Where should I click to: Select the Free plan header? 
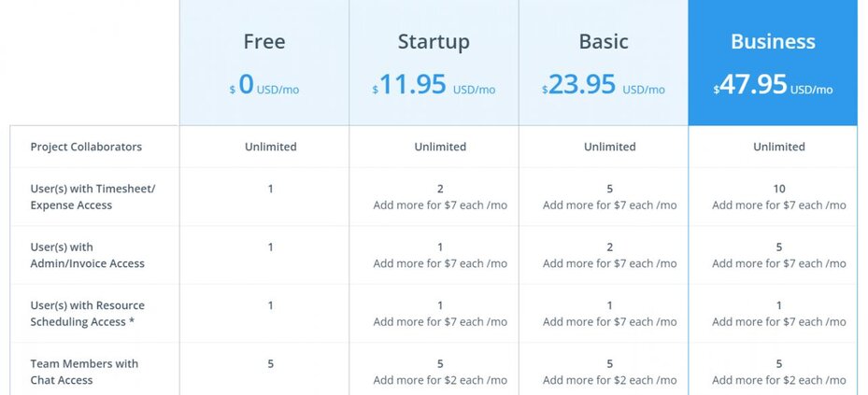pyautogui.click(x=264, y=42)
